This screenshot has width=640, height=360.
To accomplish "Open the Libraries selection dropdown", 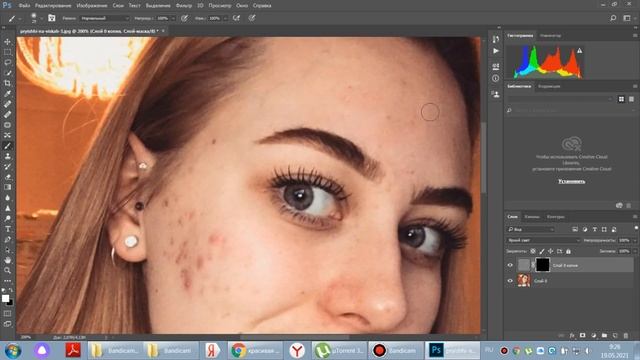I will tap(560, 99).
